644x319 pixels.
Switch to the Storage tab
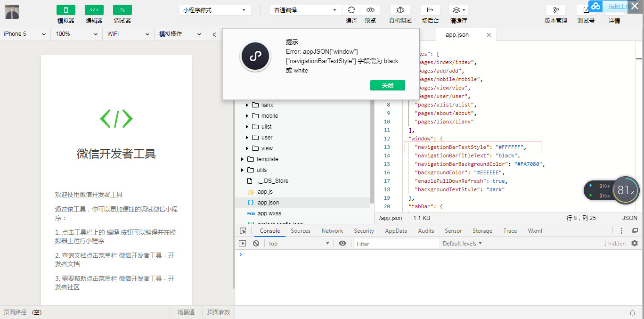[x=482, y=231]
